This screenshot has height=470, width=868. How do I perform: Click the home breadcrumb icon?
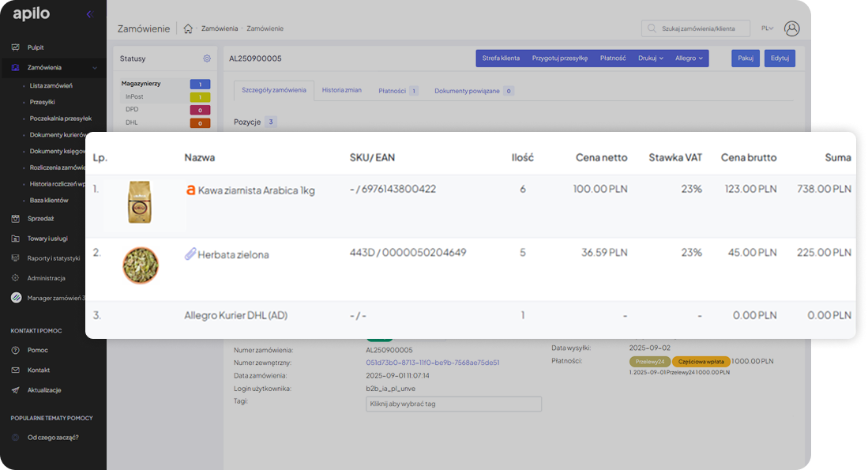(x=188, y=28)
